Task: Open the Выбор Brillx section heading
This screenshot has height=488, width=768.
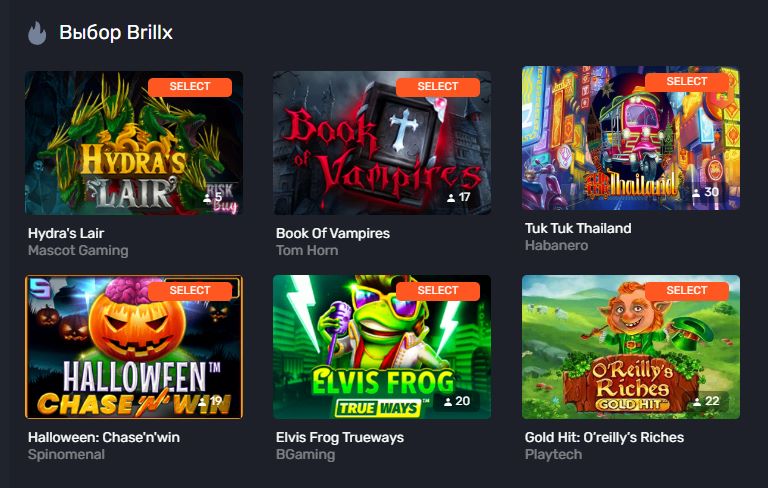Action: tap(116, 32)
